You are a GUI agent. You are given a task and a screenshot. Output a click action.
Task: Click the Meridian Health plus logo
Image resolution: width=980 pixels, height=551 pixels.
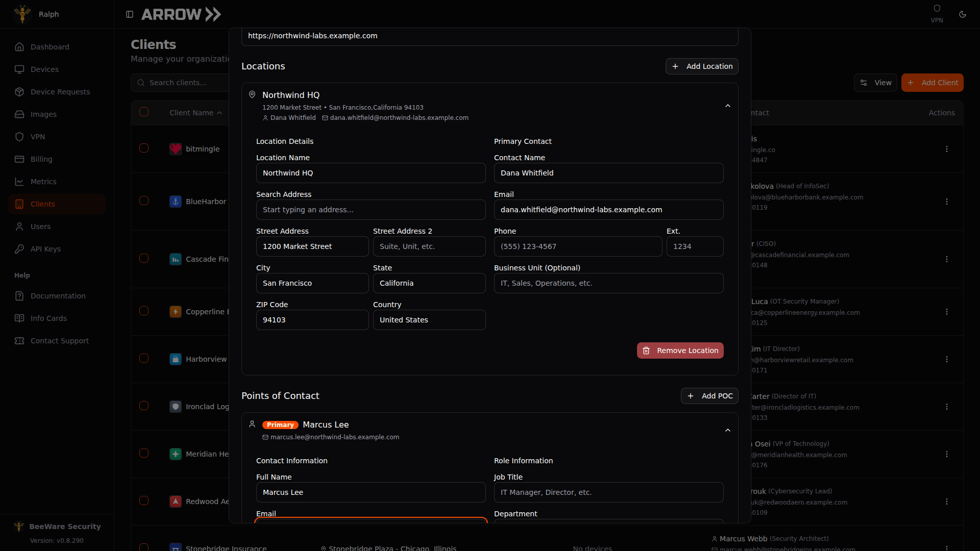176,454
